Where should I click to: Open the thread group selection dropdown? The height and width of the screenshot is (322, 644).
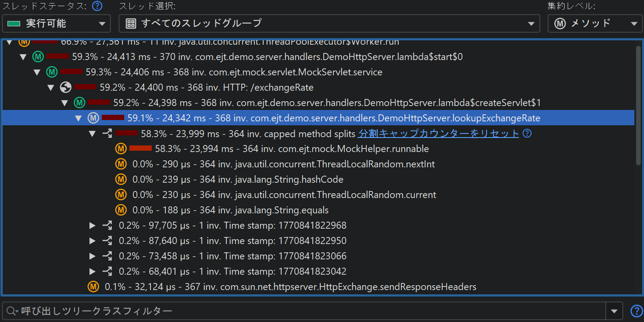click(329, 24)
